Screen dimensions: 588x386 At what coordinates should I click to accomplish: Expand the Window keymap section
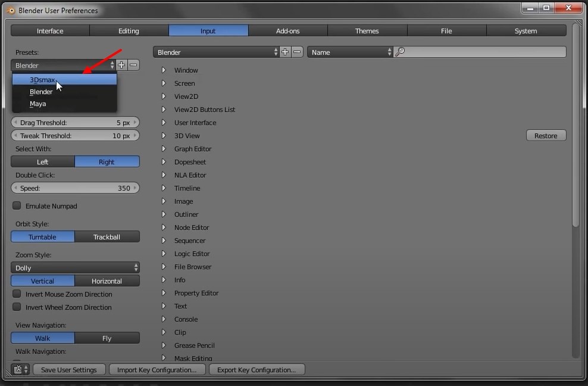tap(164, 70)
